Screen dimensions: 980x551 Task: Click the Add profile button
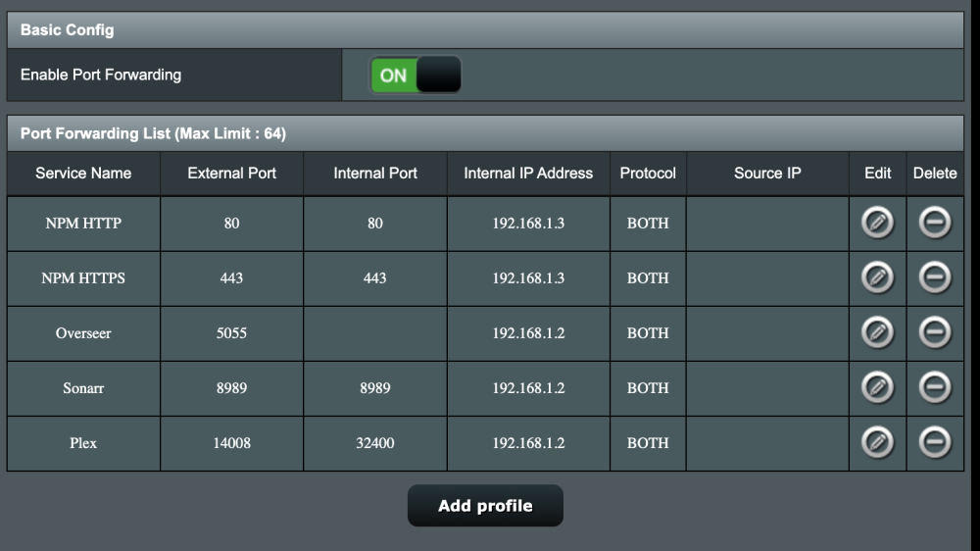click(x=485, y=505)
